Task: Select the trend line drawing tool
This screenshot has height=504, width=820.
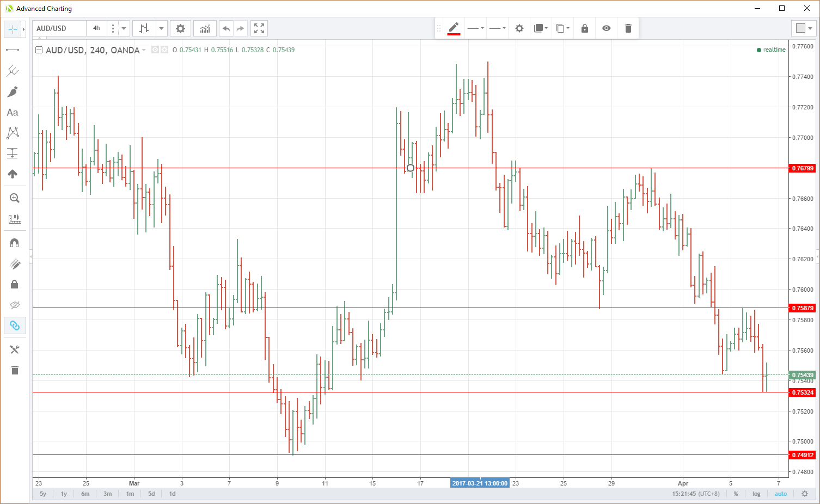Action: (x=13, y=50)
